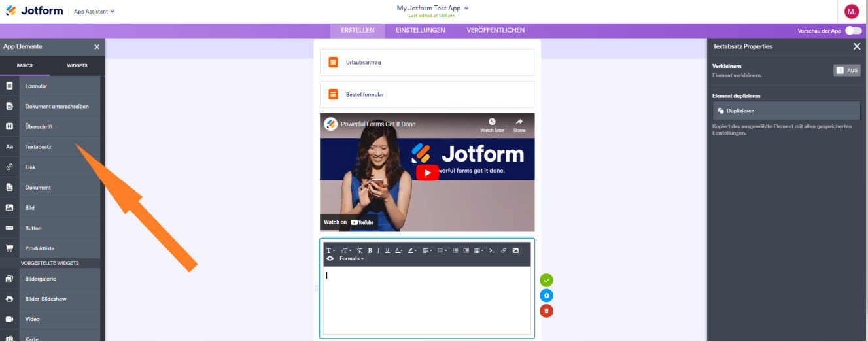Toggle italic formatting
This screenshot has width=868, height=342.
pyautogui.click(x=379, y=250)
